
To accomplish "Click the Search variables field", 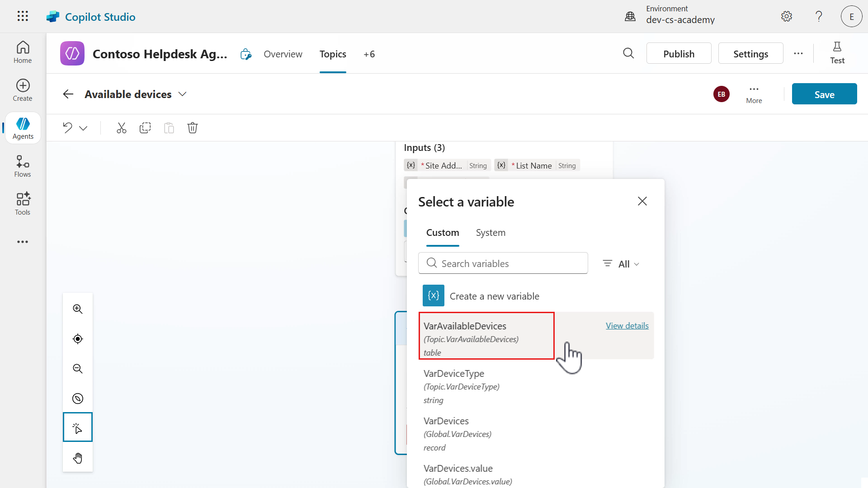I will (503, 263).
